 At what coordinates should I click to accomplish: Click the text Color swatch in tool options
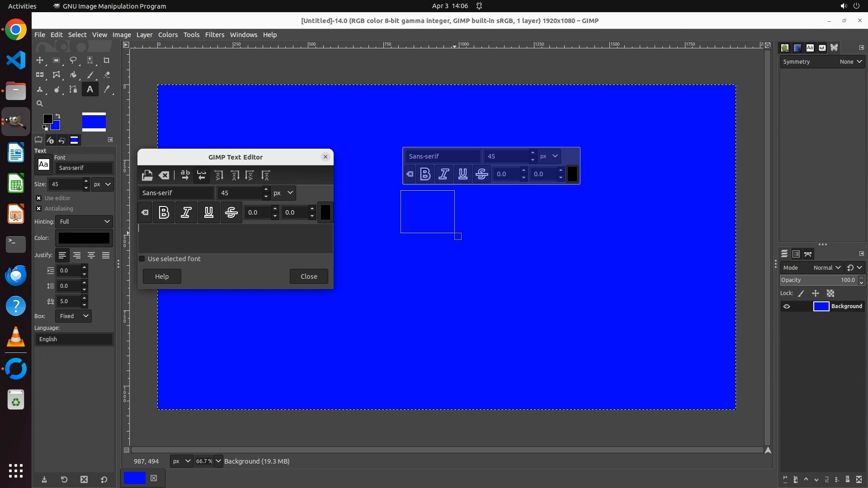coord(84,238)
